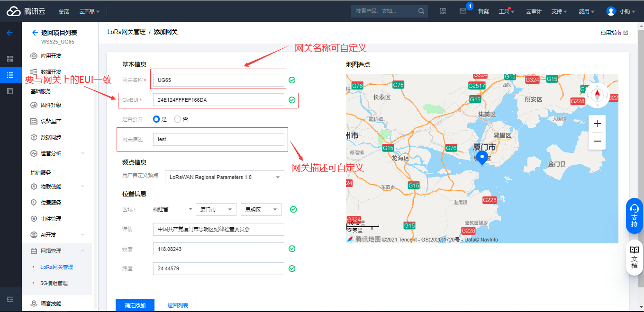Open the mail notifications icon
The image size is (644, 312).
click(x=463, y=11)
